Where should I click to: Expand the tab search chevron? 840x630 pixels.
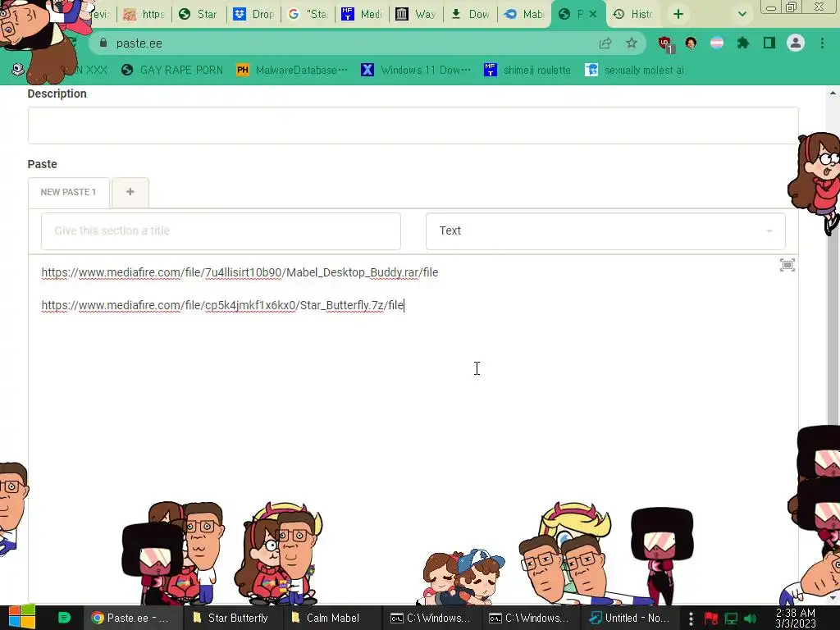point(742,15)
